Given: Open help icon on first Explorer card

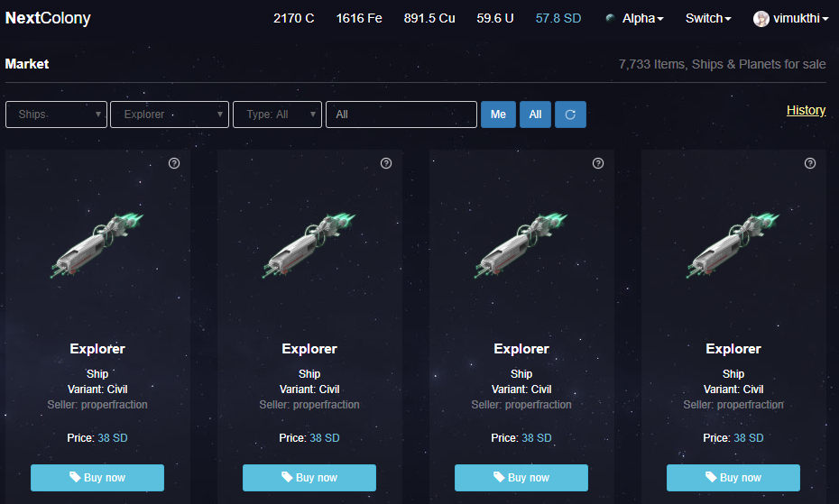Looking at the screenshot, I should [174, 163].
